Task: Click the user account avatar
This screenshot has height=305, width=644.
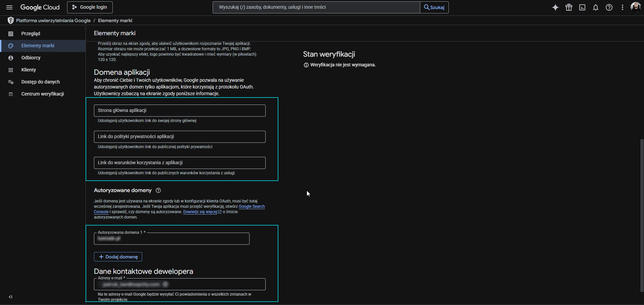Action: point(635,7)
